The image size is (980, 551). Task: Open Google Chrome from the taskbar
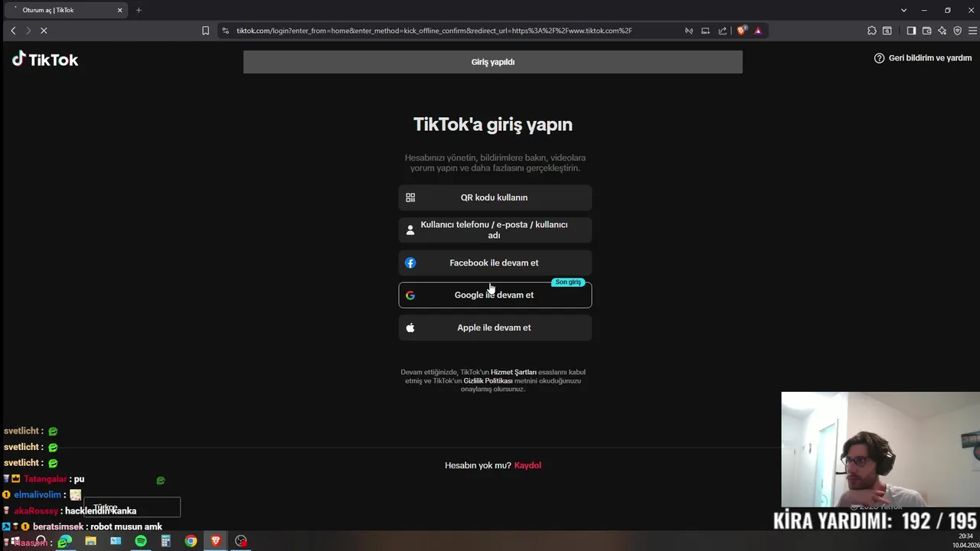[x=191, y=541]
